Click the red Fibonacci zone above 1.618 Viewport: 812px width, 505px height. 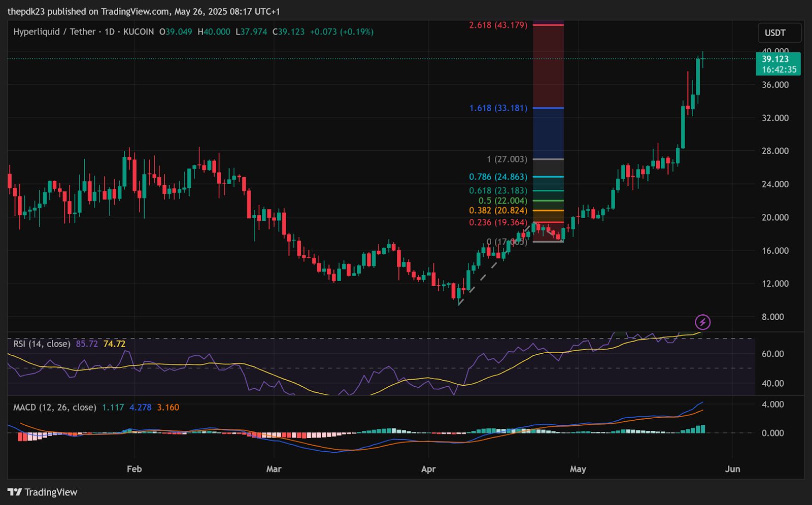pyautogui.click(x=548, y=66)
